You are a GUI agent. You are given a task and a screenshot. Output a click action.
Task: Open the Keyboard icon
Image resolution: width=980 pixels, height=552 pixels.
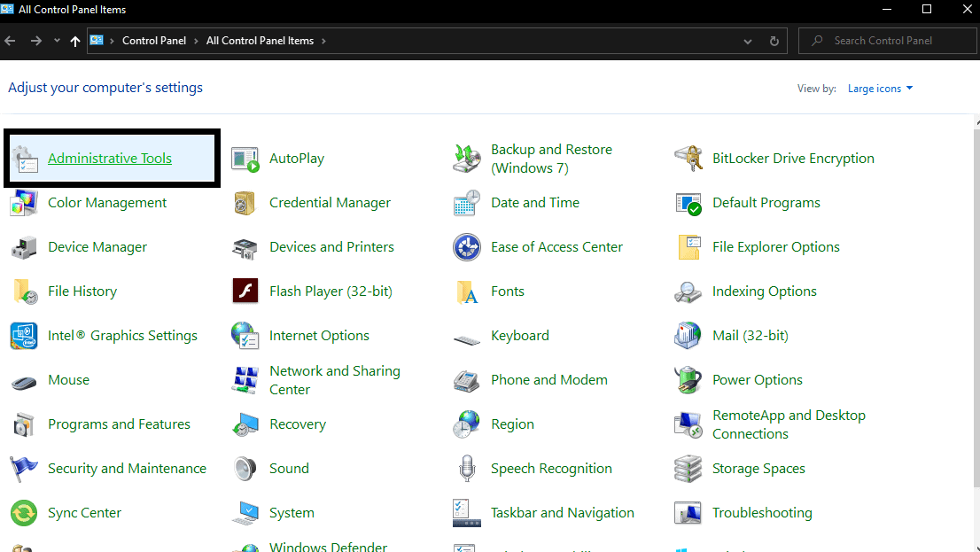[x=466, y=339]
